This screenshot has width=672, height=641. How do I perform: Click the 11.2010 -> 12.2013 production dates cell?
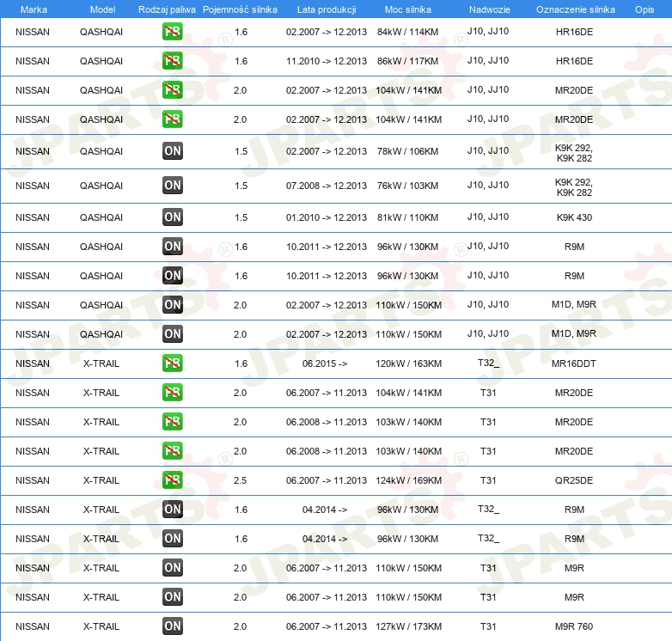327,61
